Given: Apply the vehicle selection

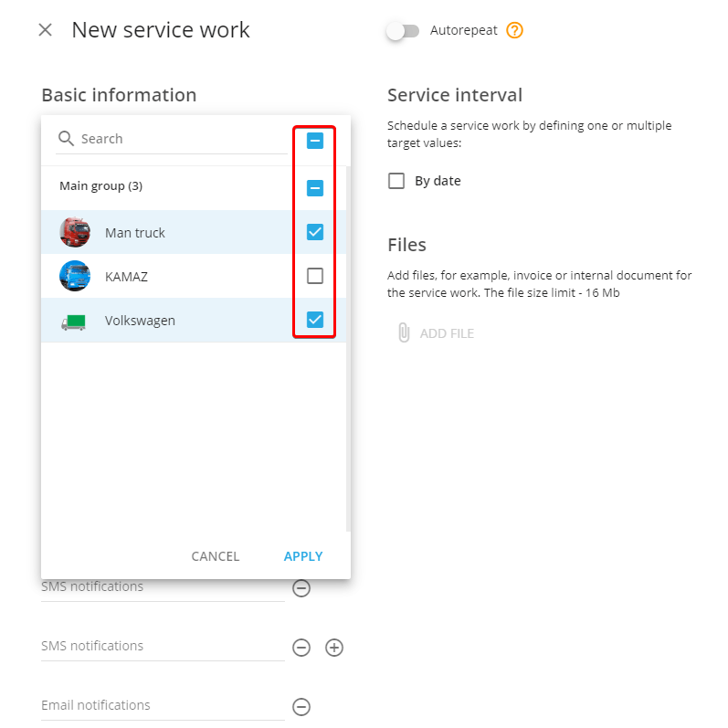Looking at the screenshot, I should click(x=303, y=556).
